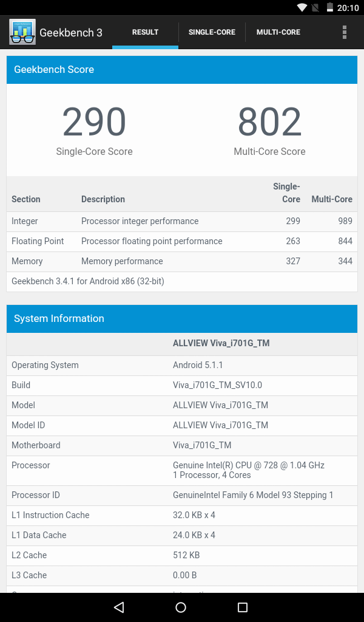Screen dimensions: 364x622
Task: Tap the Android home circle button
Action: 181,607
